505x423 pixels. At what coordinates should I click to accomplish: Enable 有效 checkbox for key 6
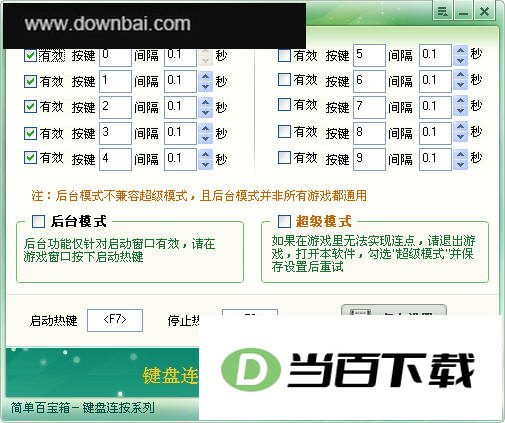pos(284,80)
